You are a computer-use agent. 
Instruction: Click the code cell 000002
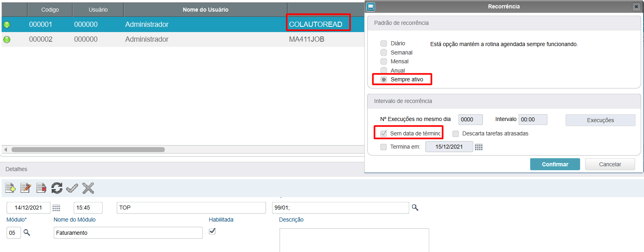40,39
